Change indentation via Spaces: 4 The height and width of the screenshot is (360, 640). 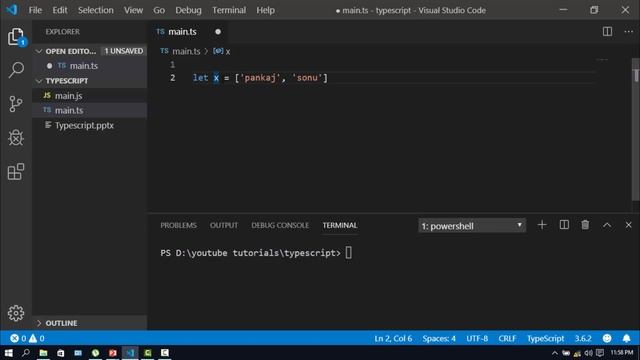point(439,338)
